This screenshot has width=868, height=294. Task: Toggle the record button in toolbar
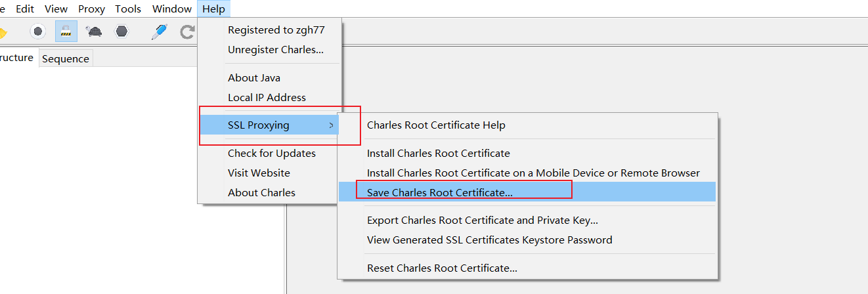38,31
